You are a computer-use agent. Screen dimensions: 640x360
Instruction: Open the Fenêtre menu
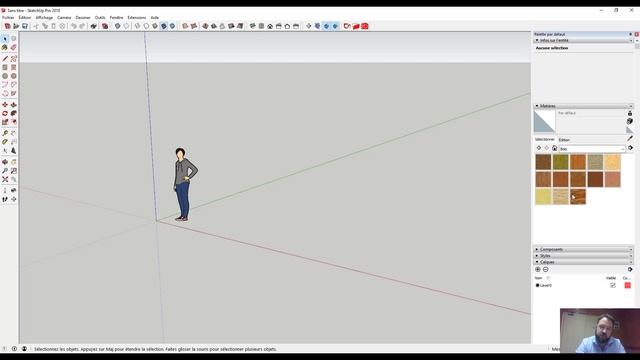pyautogui.click(x=116, y=18)
